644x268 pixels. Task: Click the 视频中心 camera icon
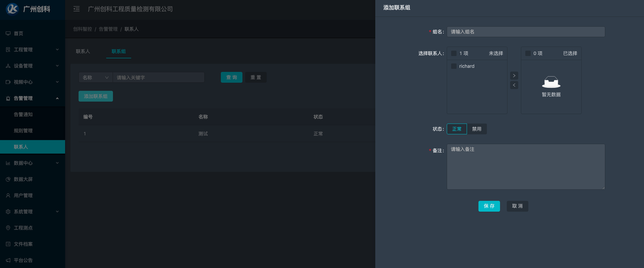(8, 82)
